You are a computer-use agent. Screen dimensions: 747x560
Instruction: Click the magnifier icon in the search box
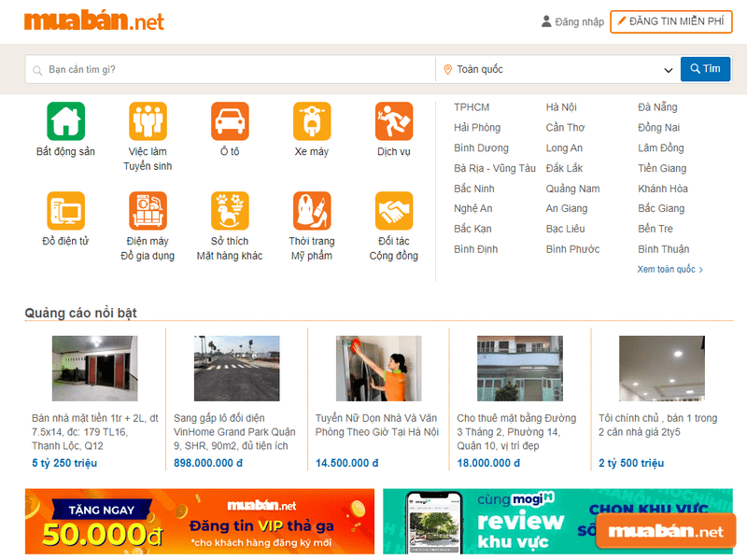click(x=37, y=71)
